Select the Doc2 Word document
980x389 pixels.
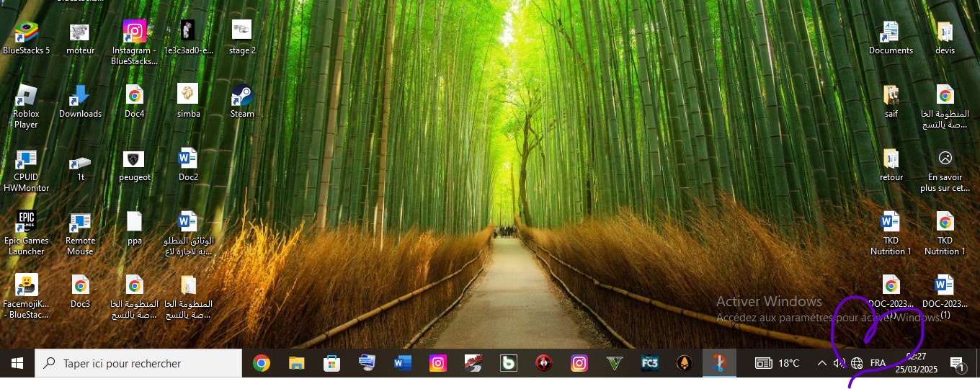tap(187, 159)
